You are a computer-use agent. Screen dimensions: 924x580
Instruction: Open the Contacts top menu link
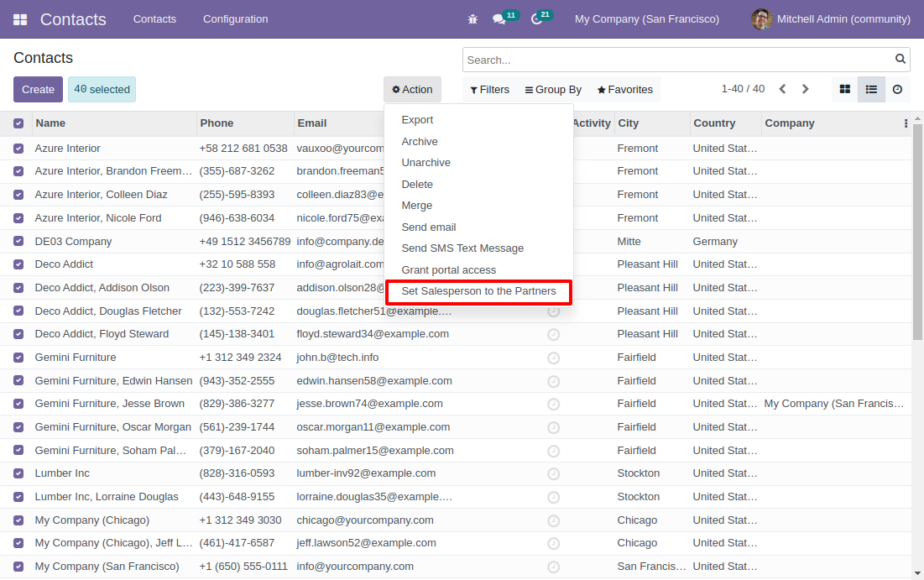154,19
